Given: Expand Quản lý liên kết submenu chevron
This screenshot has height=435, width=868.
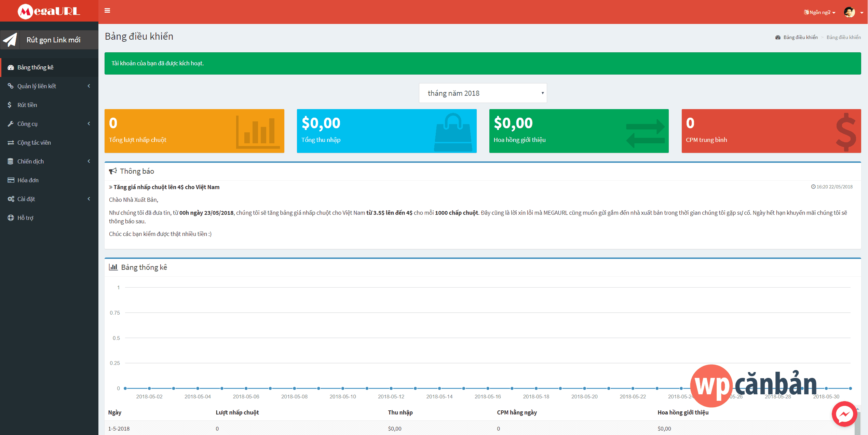Looking at the screenshot, I should pyautogui.click(x=89, y=86).
